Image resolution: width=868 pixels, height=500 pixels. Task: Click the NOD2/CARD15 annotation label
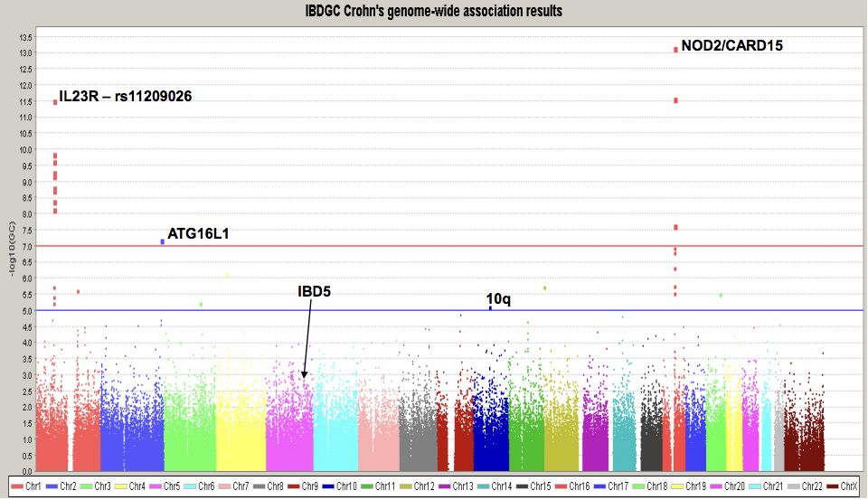[x=731, y=45]
